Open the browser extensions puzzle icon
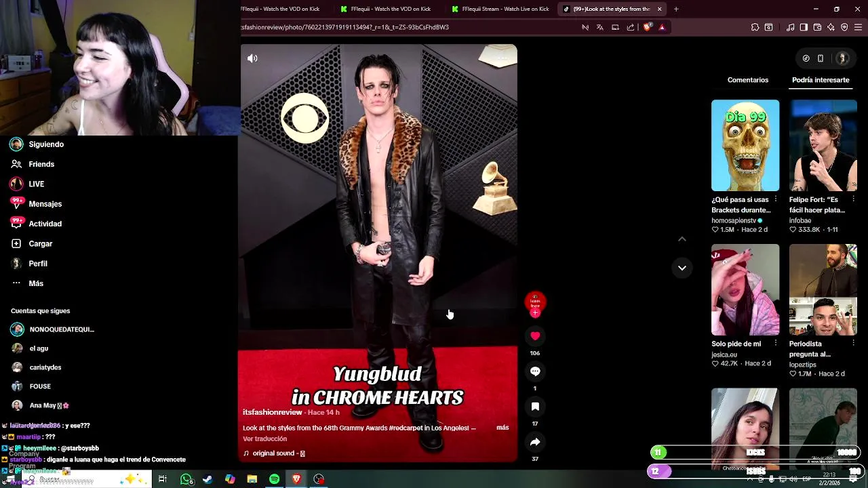Image resolution: width=868 pixels, height=488 pixels. pyautogui.click(x=755, y=27)
